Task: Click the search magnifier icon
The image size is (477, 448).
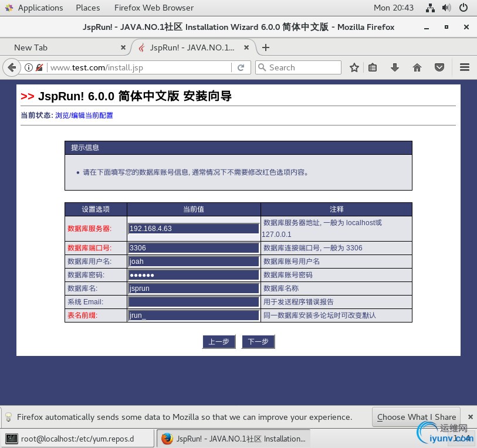Action: tap(262, 67)
